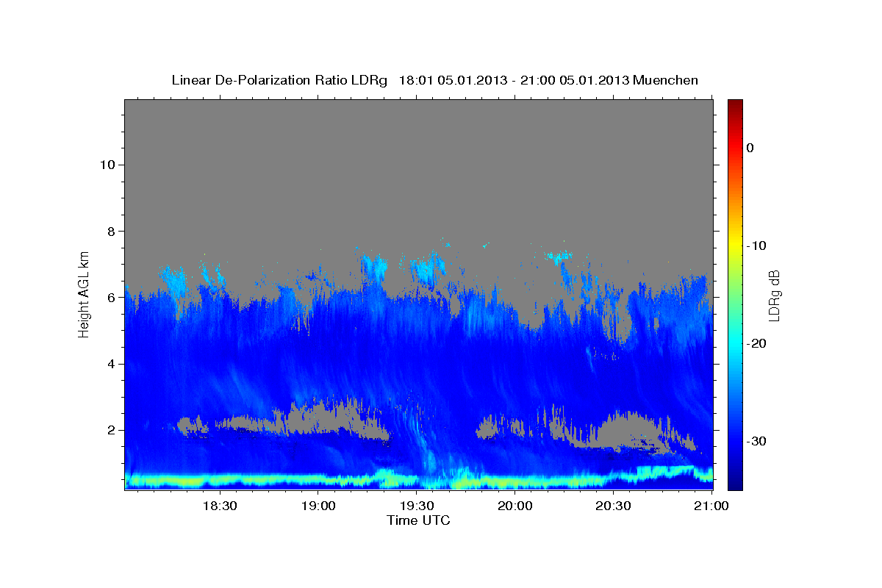Click the '18:30' time tick label

219,506
